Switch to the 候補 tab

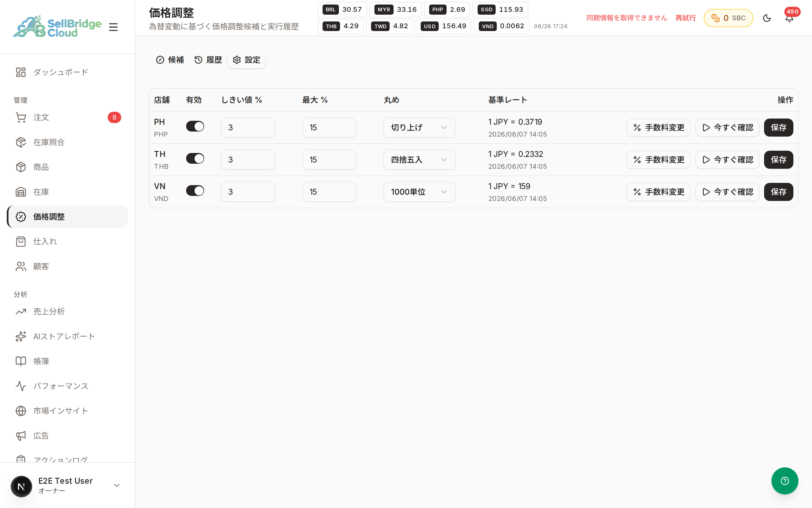pyautogui.click(x=170, y=60)
